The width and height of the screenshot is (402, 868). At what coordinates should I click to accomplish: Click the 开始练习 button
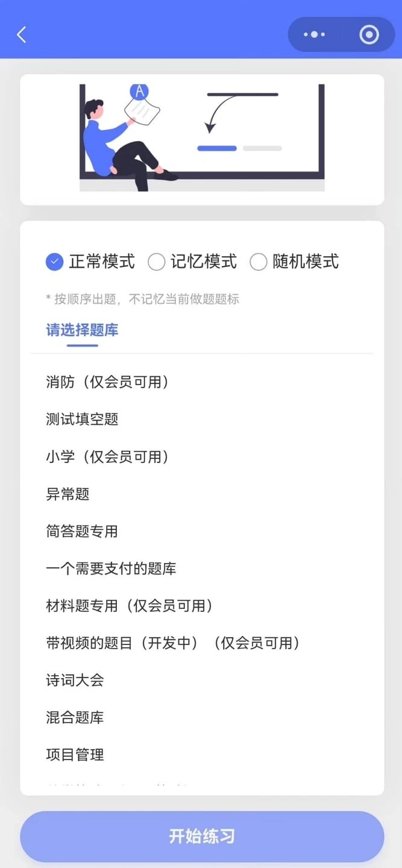[x=202, y=836]
